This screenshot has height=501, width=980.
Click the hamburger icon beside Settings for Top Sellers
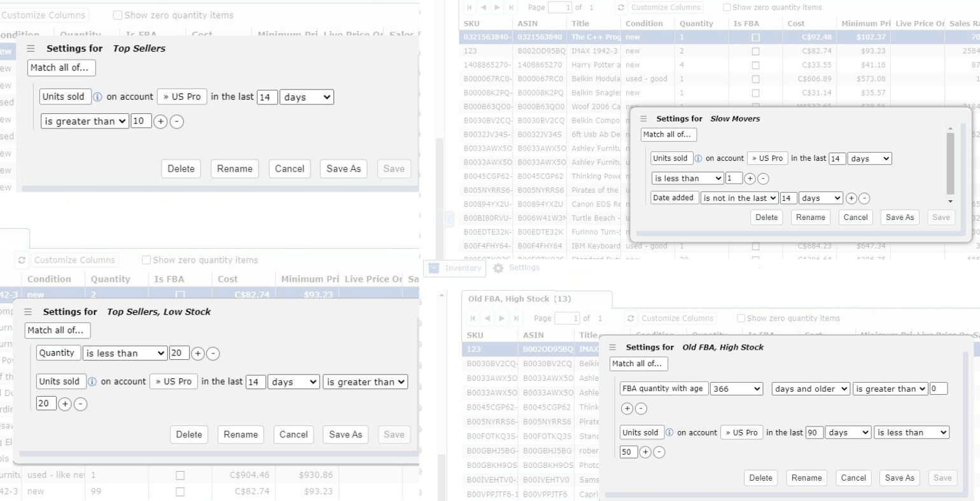pos(31,48)
